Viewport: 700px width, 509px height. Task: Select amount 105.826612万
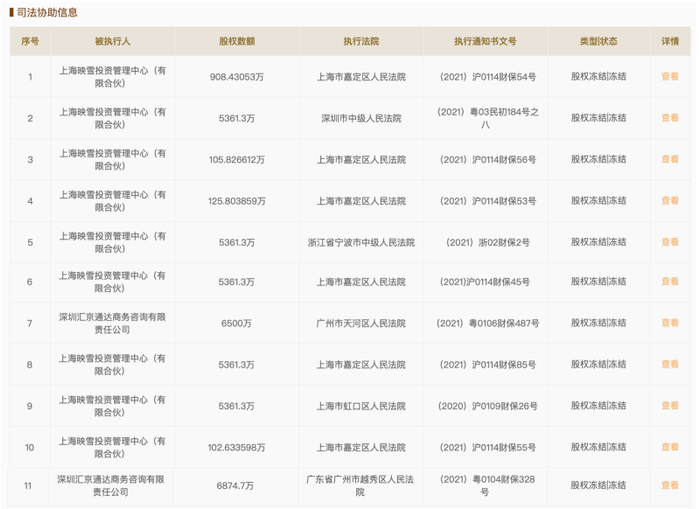(237, 160)
